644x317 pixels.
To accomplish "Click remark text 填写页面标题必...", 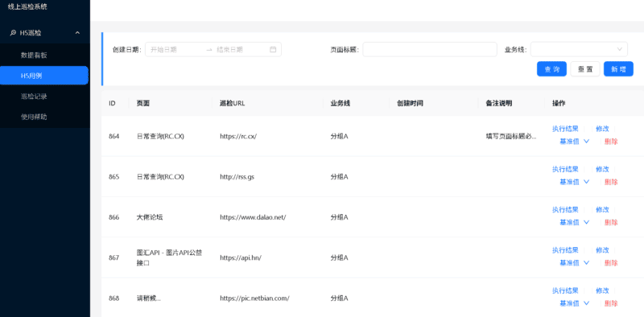I will pos(511,136).
